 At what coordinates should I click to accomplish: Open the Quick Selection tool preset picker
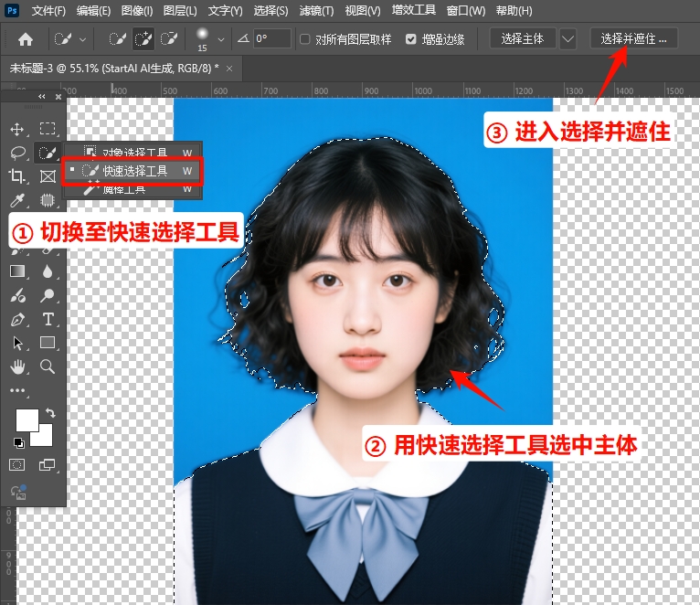pyautogui.click(x=70, y=39)
